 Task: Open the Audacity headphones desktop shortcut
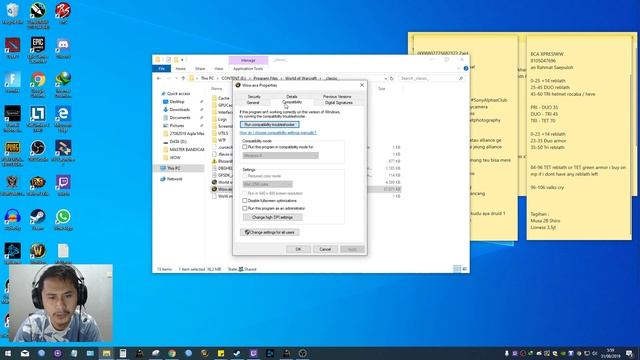12,220
